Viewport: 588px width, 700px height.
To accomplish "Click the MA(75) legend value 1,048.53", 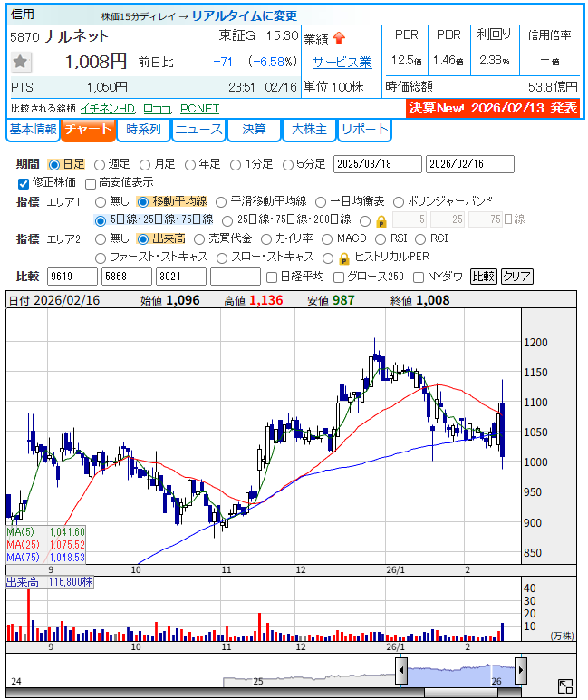I will (x=67, y=558).
